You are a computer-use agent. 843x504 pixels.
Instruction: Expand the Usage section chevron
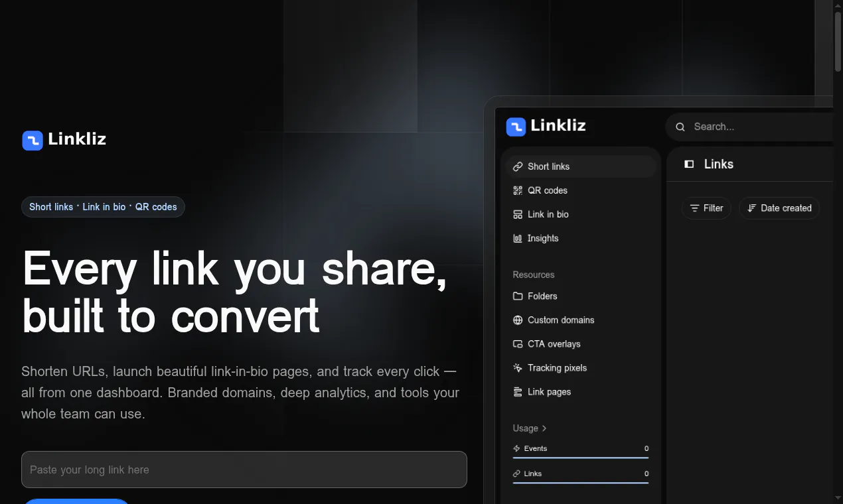click(x=544, y=428)
